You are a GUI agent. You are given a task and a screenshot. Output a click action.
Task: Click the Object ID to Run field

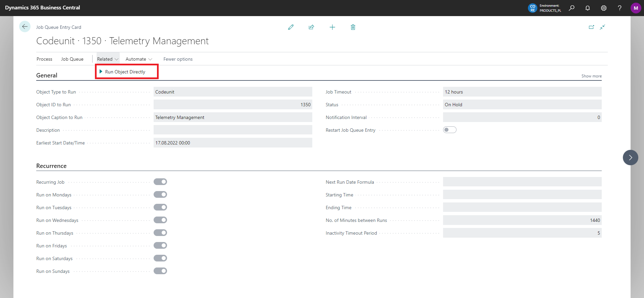tap(233, 105)
